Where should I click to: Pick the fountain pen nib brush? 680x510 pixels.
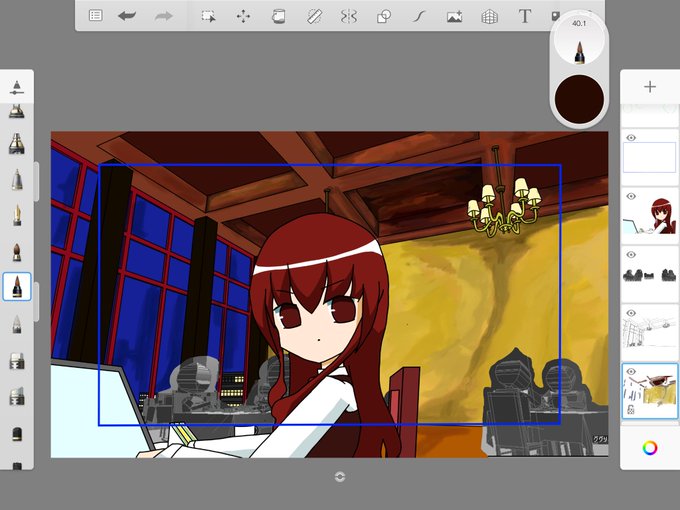(17, 215)
